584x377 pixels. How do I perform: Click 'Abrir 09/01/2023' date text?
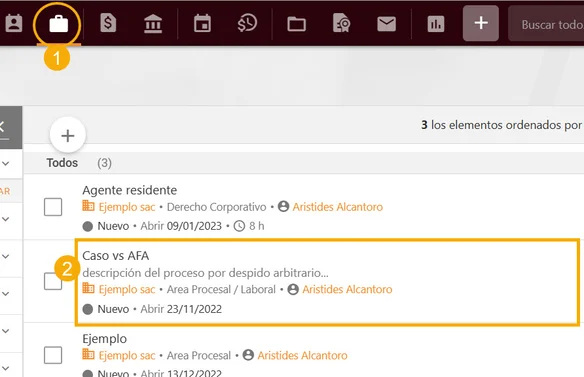click(181, 226)
